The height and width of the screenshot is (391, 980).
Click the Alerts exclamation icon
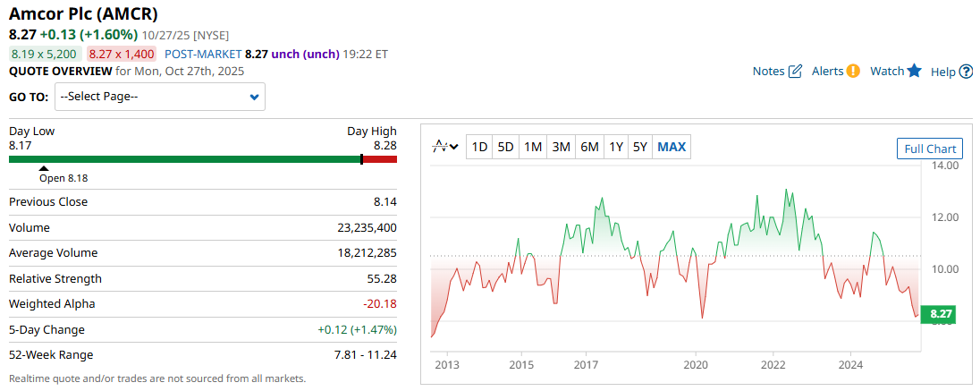coord(853,72)
